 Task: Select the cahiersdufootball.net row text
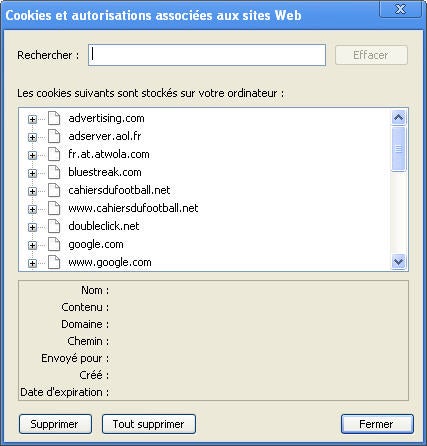click(x=119, y=190)
